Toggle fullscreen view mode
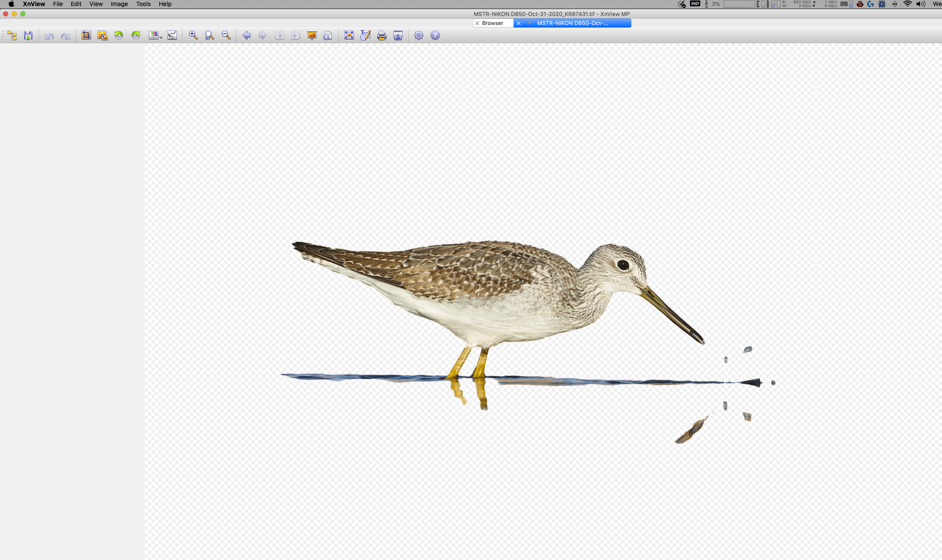Viewport: 942px width, 560px height. (349, 36)
